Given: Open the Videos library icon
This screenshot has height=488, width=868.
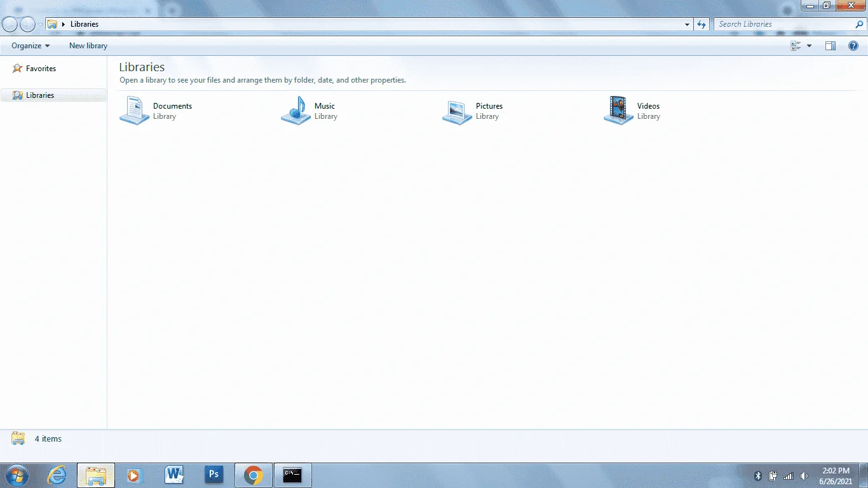Looking at the screenshot, I should (618, 111).
